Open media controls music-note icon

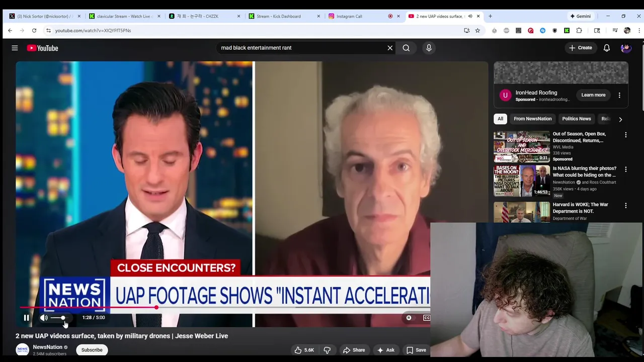pyautogui.click(x=615, y=31)
